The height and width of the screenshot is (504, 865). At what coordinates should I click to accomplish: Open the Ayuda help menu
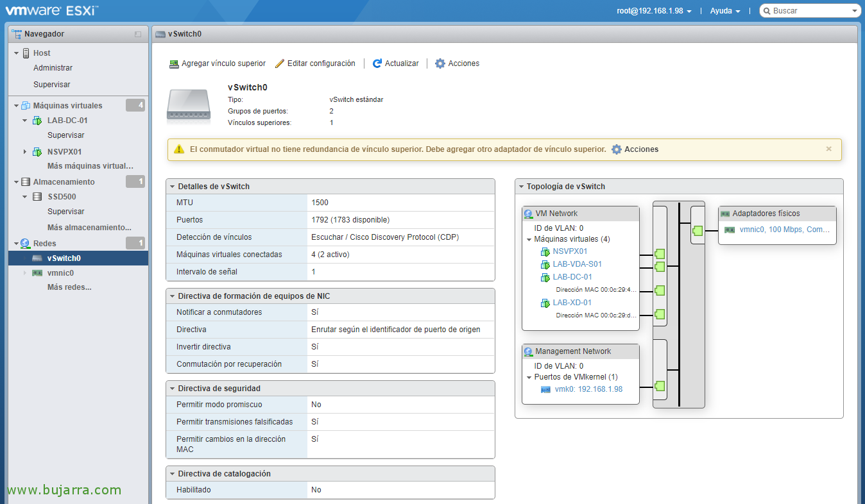[x=725, y=11]
